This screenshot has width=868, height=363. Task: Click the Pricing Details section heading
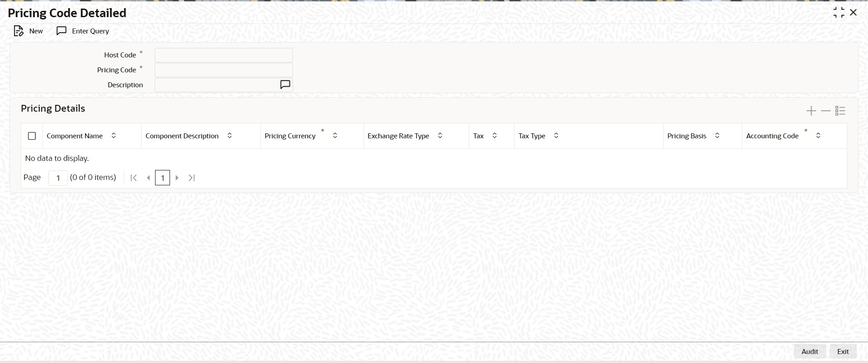[53, 108]
